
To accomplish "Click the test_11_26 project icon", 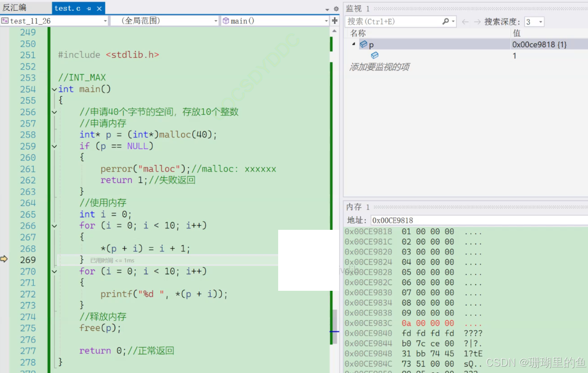I will pyautogui.click(x=5, y=21).
